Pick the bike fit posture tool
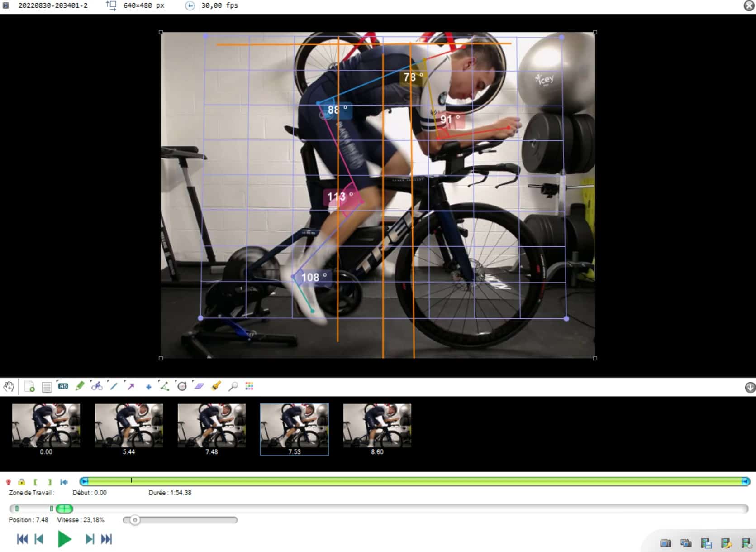Screen dimensions: 756x552 pyautogui.click(x=96, y=386)
